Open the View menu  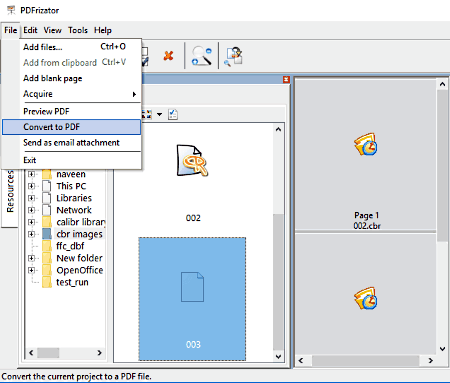53,30
